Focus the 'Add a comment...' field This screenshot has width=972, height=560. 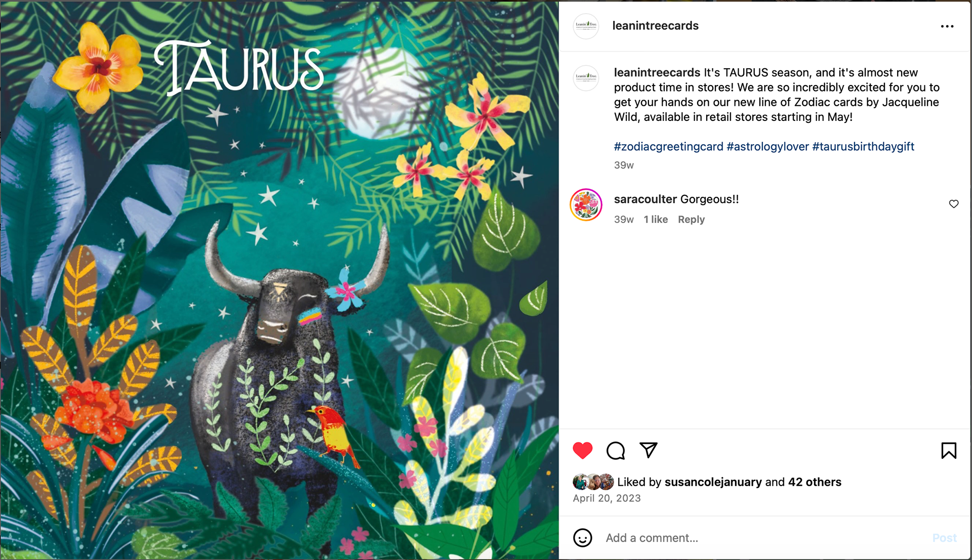pos(764,538)
